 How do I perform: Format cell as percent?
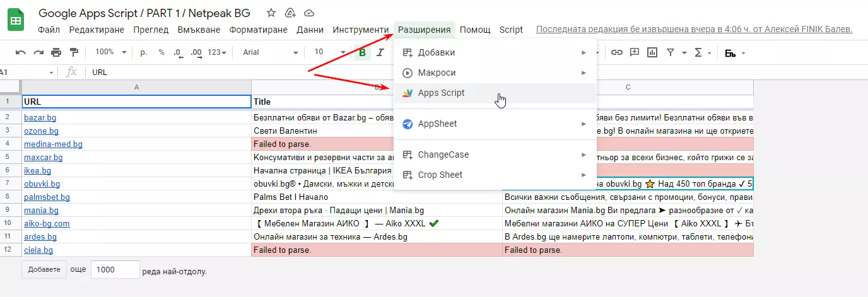[x=161, y=52]
